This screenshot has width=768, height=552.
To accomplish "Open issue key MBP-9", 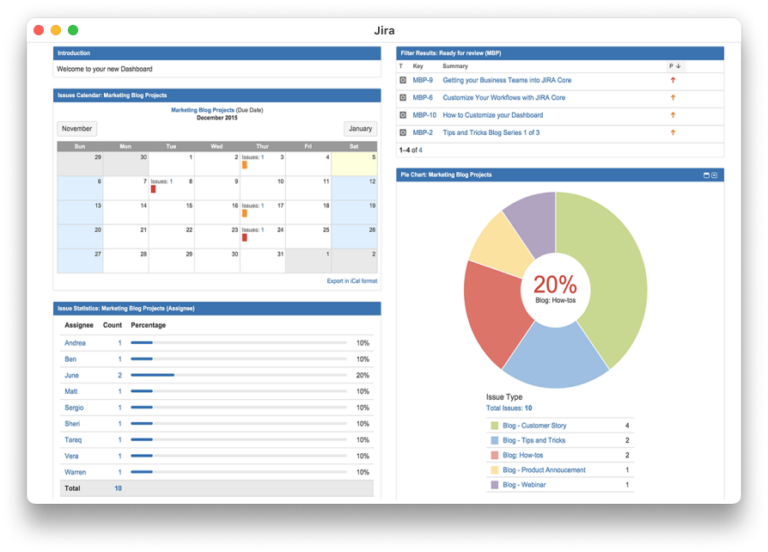I will click(423, 80).
